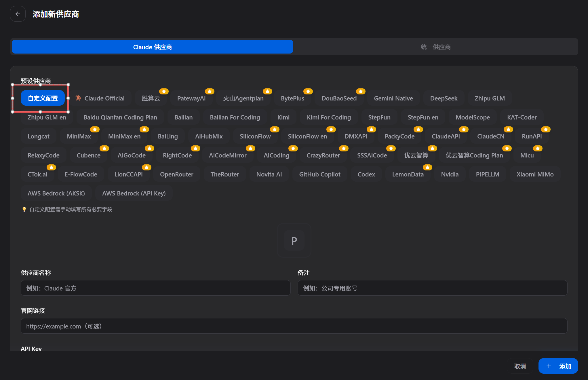The height and width of the screenshot is (380, 588).
Task: Choose the 火山Agentplan preset
Action: [243, 98]
